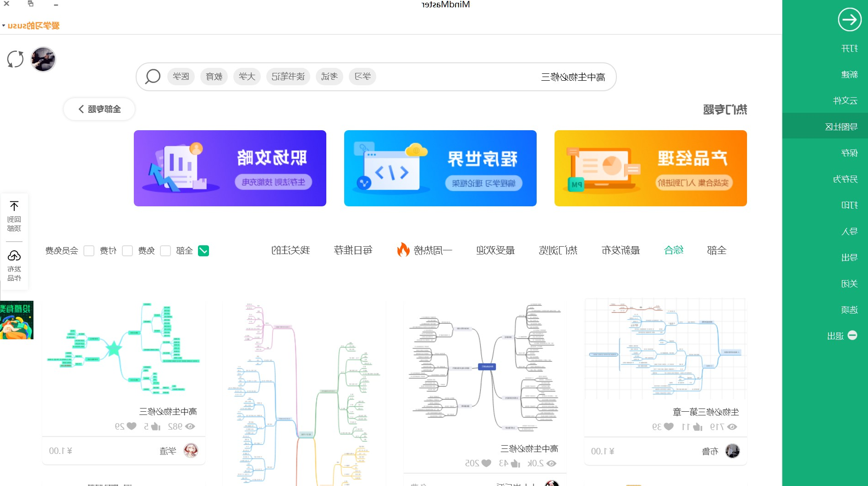Click the magnifier search icon
868x486 pixels.
[x=153, y=76]
